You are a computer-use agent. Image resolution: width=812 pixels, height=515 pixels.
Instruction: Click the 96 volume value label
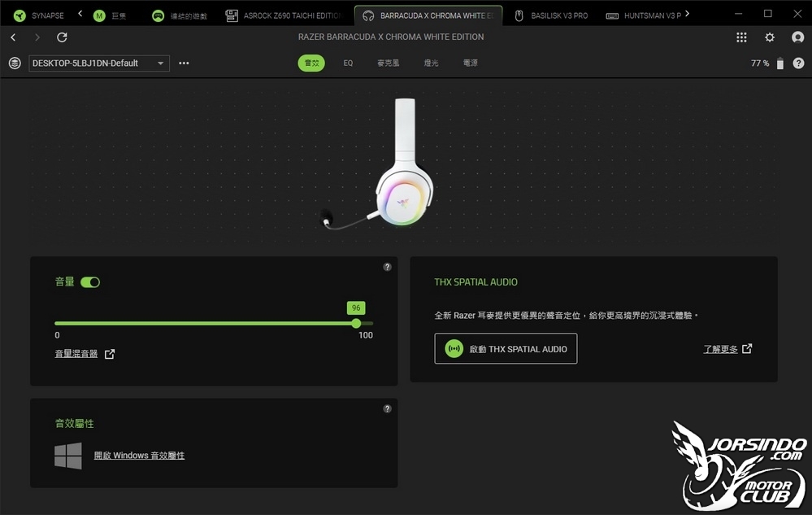(356, 308)
